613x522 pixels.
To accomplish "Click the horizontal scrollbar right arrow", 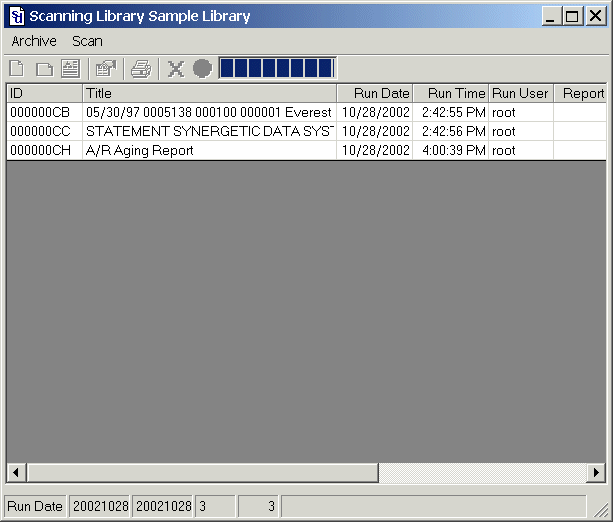I will tap(596, 472).
